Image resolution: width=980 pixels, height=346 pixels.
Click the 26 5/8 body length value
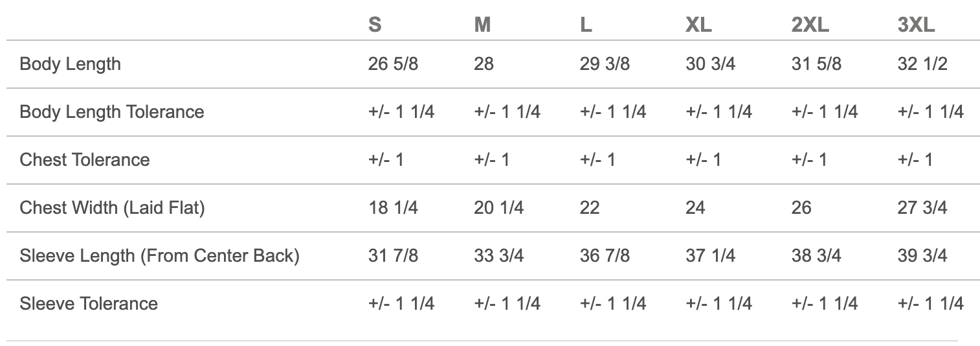click(393, 64)
